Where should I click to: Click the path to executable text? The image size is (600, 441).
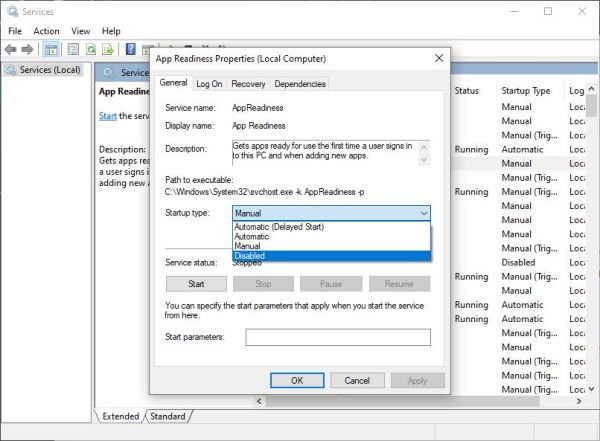264,192
